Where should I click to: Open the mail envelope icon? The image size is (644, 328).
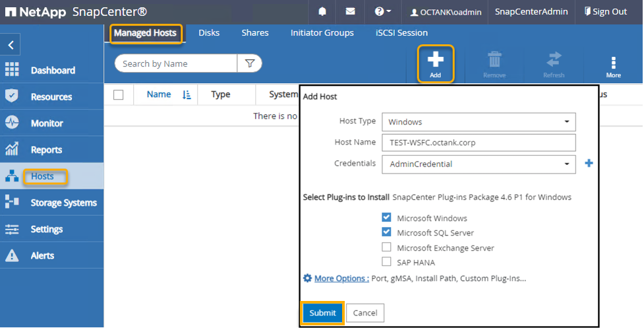point(350,11)
